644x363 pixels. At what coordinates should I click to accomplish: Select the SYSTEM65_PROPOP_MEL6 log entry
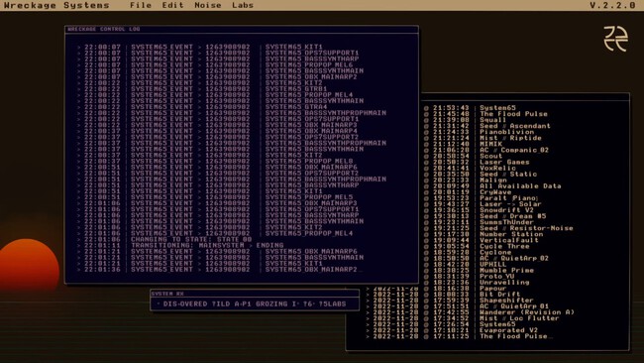pos(215,64)
